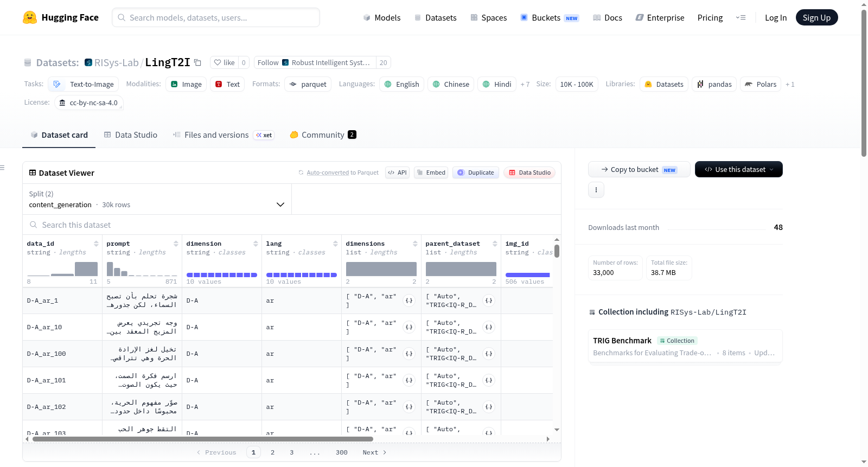Go to page 2 of rows
Image resolution: width=868 pixels, height=467 pixels.
pyautogui.click(x=272, y=452)
